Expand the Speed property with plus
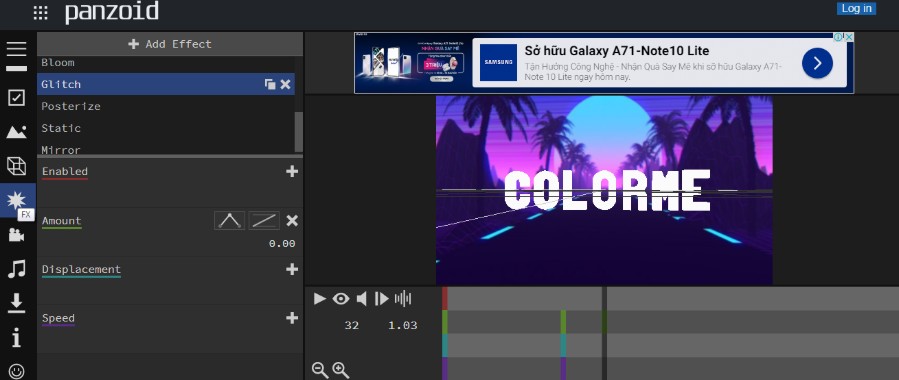This screenshot has height=380, width=899. coord(292,318)
